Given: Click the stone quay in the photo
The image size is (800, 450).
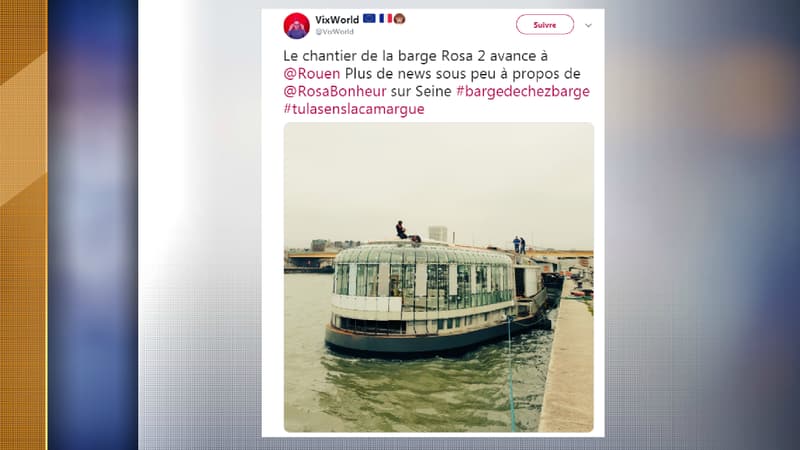Looking at the screenshot, I should [x=568, y=362].
